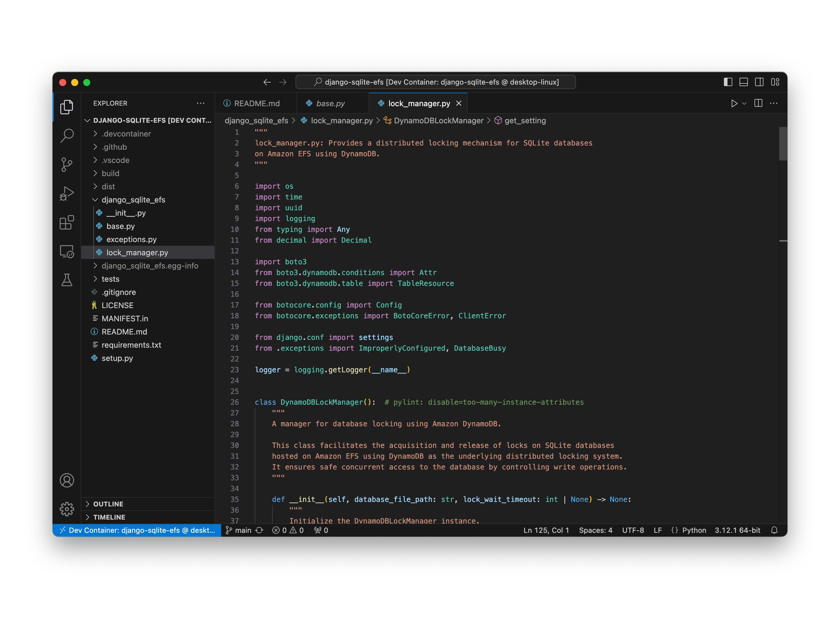The height and width of the screenshot is (630, 840).
Task: Open editor More Actions ellipsis
Action: (773, 103)
